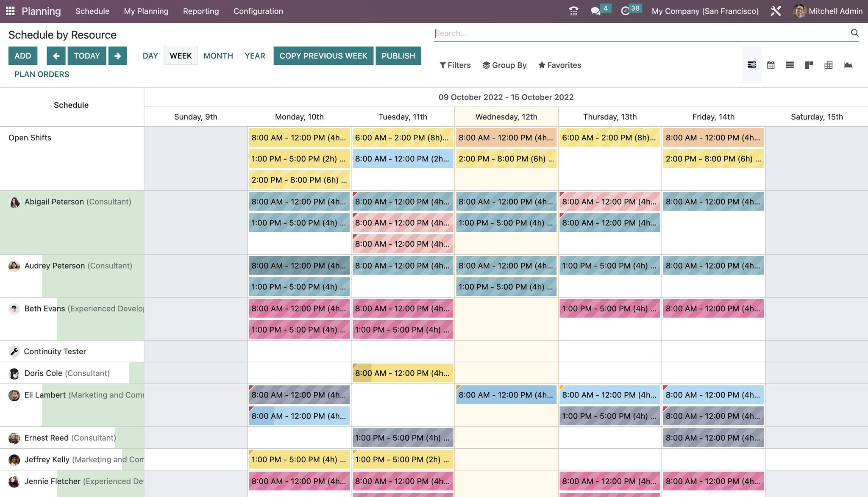The image size is (868, 497).
Task: Open the softphone dialer icon
Action: click(573, 11)
